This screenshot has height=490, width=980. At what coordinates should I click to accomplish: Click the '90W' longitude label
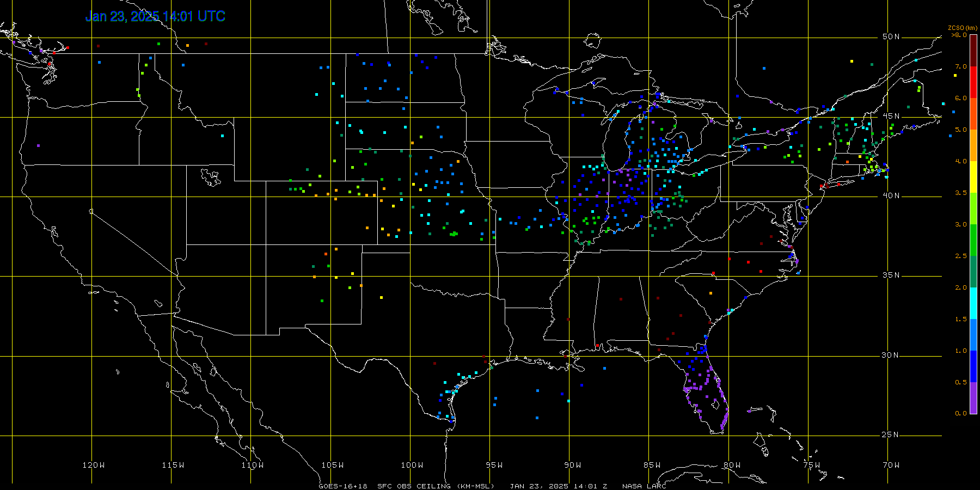[x=573, y=465]
